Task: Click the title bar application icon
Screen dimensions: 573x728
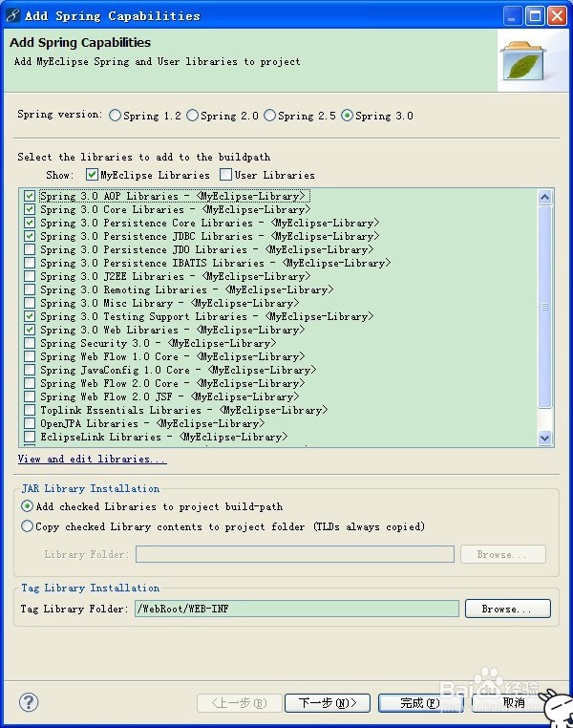Action: pyautogui.click(x=12, y=15)
